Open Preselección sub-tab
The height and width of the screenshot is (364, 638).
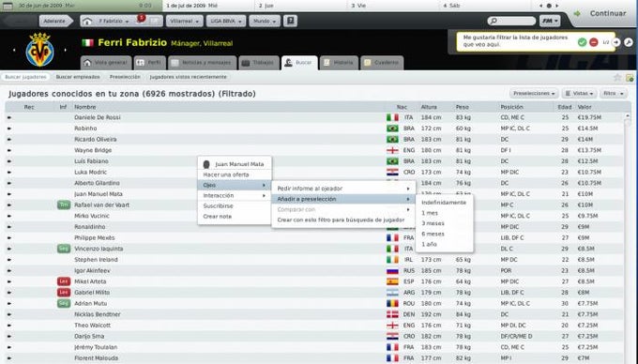pyautogui.click(x=125, y=77)
